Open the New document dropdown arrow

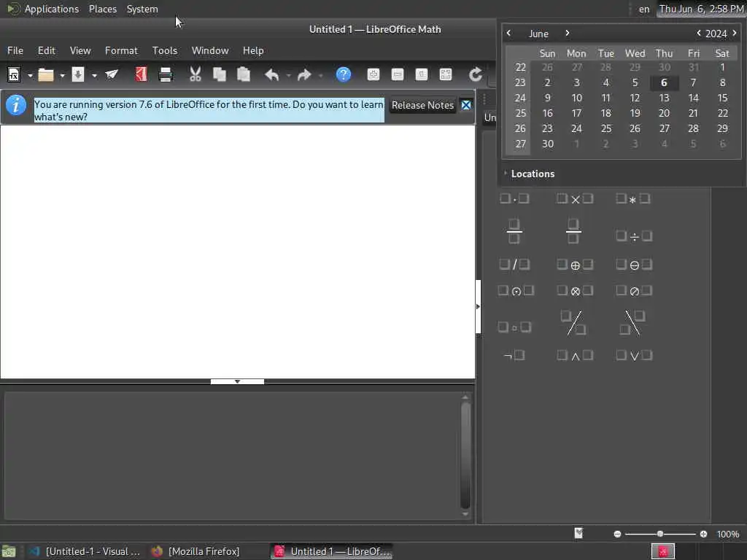click(x=29, y=75)
